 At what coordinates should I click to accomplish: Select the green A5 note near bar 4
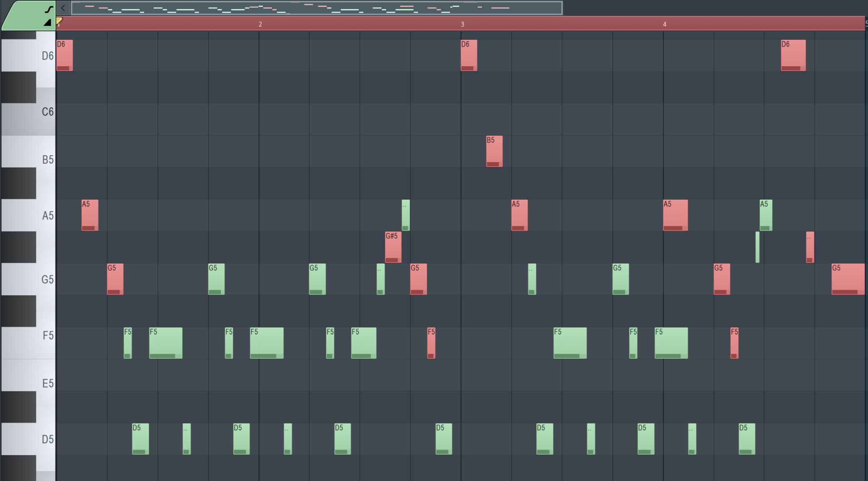tap(765, 215)
